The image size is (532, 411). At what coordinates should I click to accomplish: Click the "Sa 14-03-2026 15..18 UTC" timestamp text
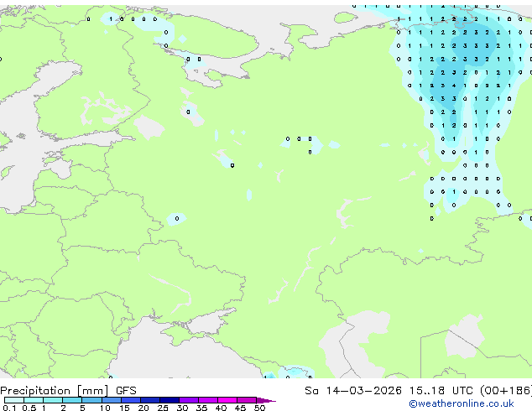(x=389, y=391)
